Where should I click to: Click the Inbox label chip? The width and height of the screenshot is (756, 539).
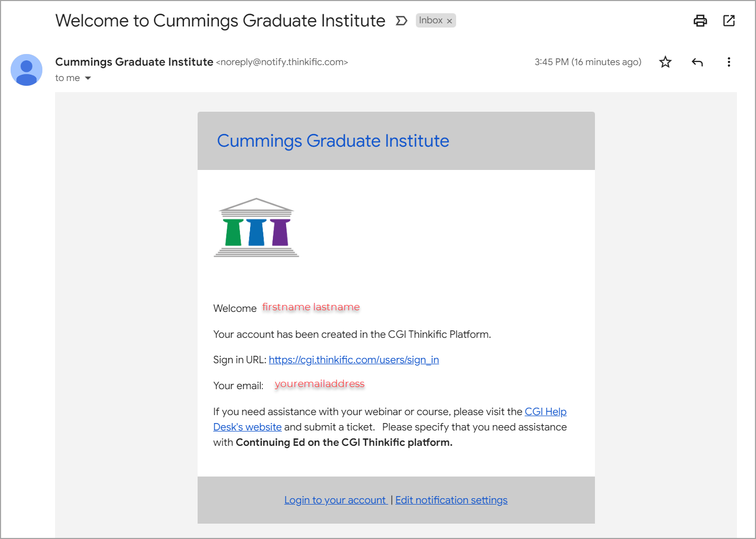pos(431,20)
